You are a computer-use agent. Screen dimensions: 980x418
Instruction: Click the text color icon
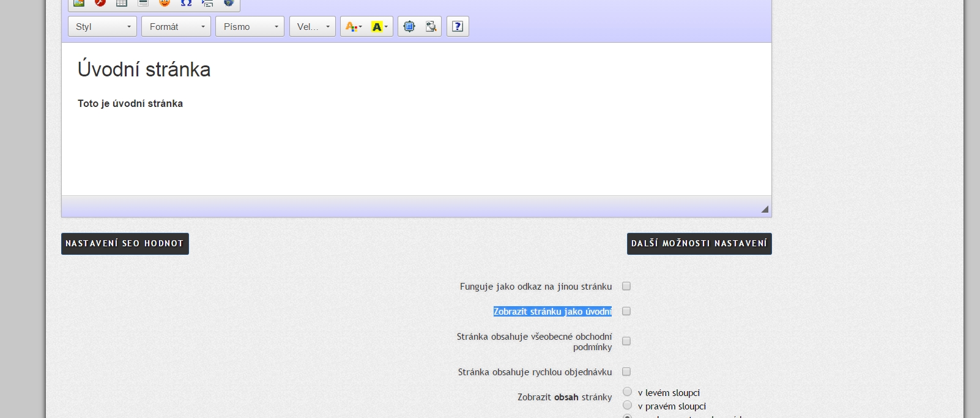coord(353,26)
